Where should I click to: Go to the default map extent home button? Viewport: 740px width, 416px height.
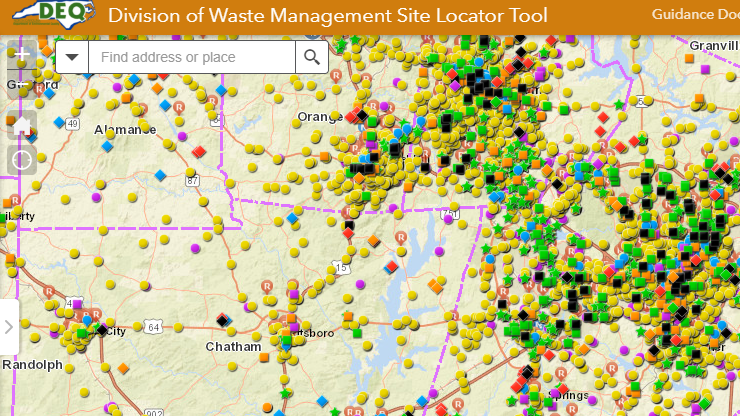pos(22,126)
